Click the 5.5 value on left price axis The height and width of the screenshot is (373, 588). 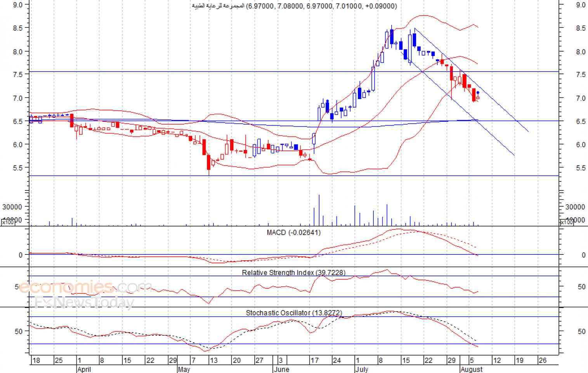click(x=18, y=167)
